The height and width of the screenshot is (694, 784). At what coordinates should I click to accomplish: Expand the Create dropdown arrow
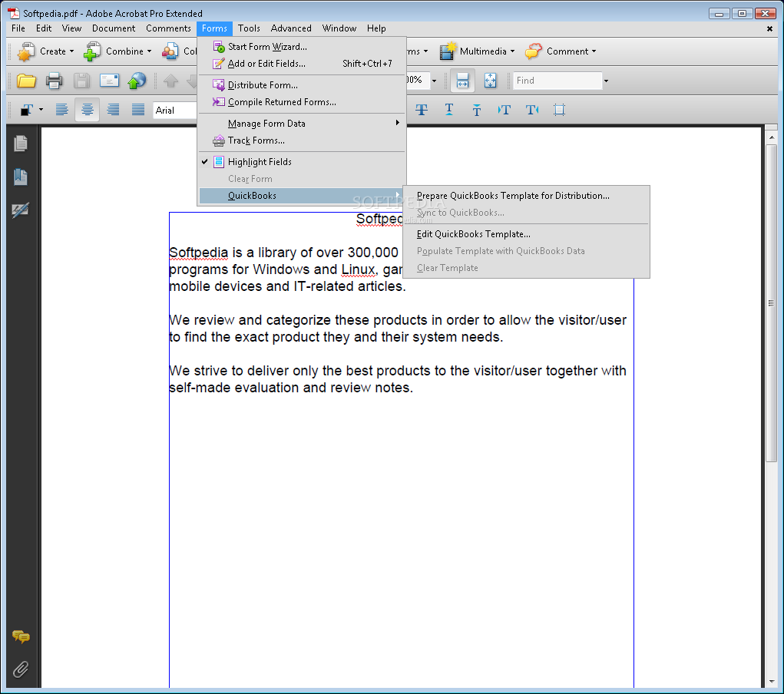click(x=71, y=51)
